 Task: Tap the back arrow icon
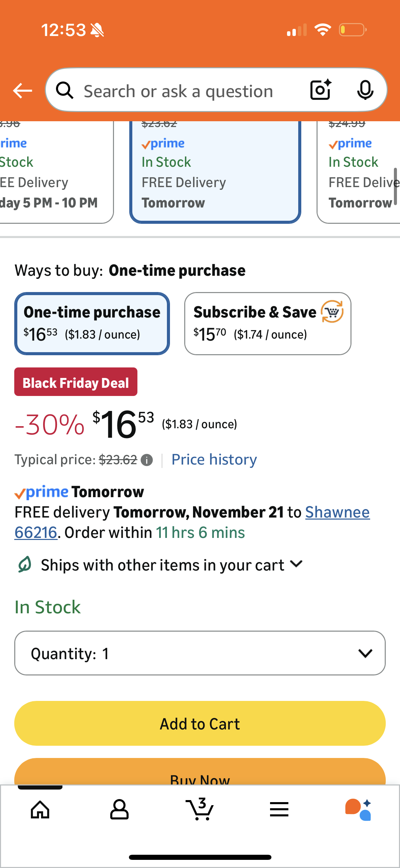click(22, 91)
